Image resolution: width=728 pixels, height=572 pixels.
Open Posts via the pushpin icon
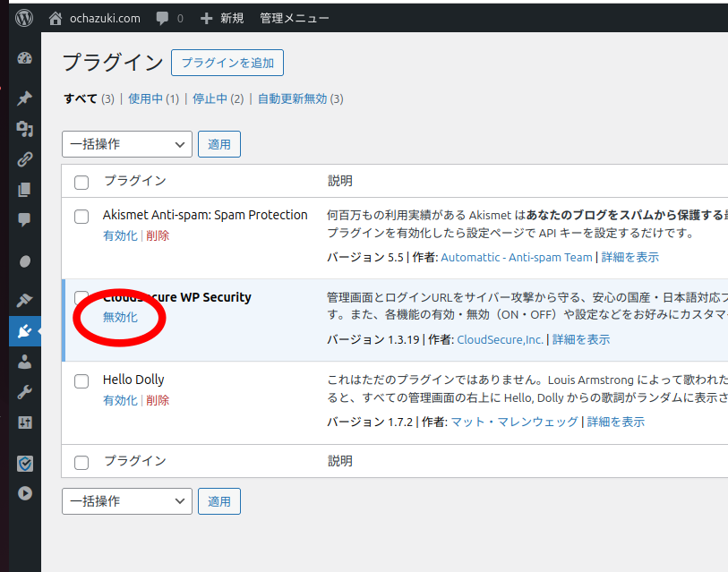pyautogui.click(x=25, y=98)
